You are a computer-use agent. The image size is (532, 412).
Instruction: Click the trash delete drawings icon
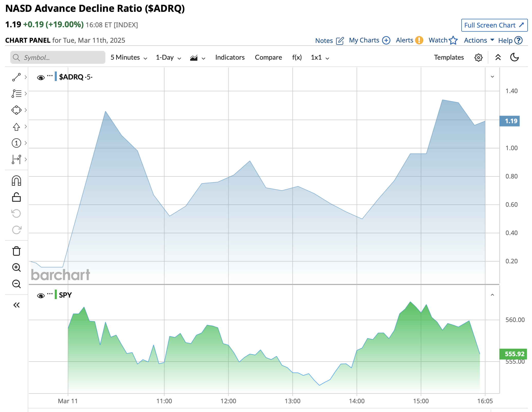tap(16, 251)
